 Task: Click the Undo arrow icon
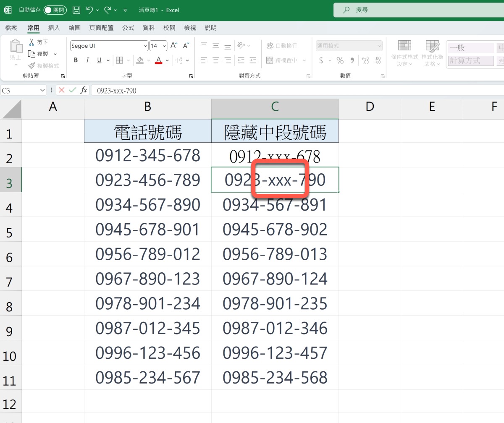[x=89, y=10]
